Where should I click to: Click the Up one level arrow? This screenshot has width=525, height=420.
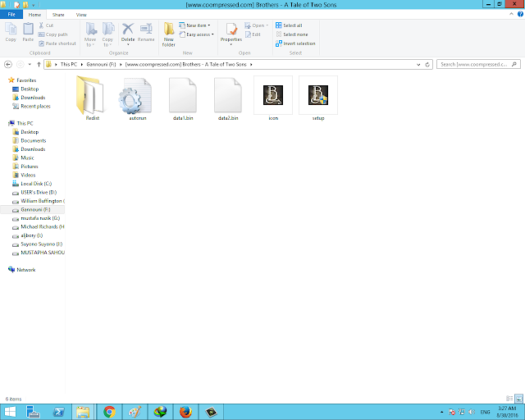[39, 64]
